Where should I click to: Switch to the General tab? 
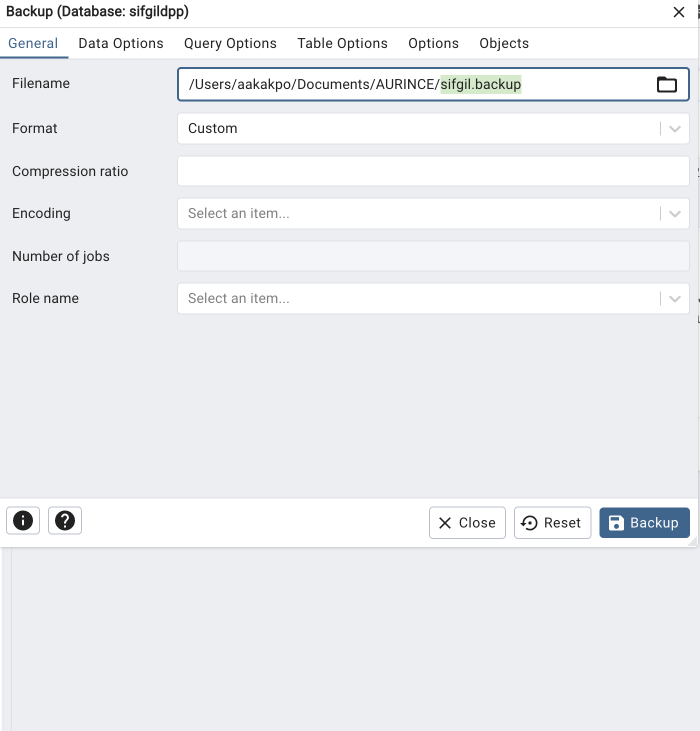tap(33, 43)
